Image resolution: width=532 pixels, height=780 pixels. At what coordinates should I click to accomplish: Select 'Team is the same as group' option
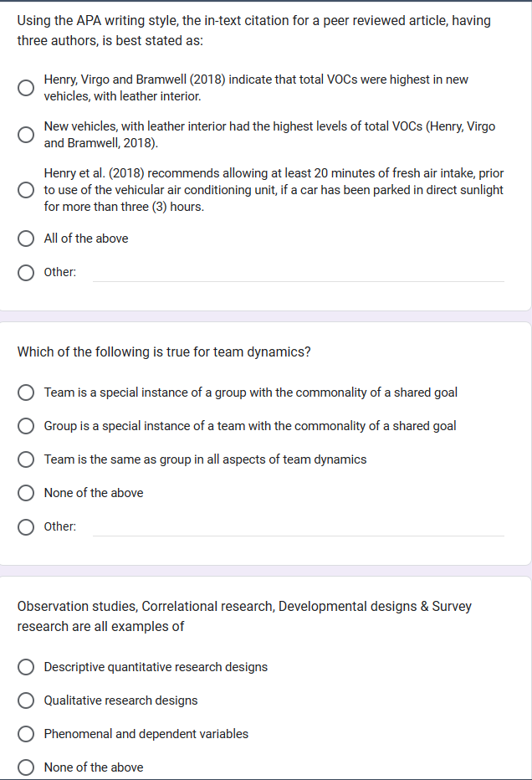(x=26, y=459)
